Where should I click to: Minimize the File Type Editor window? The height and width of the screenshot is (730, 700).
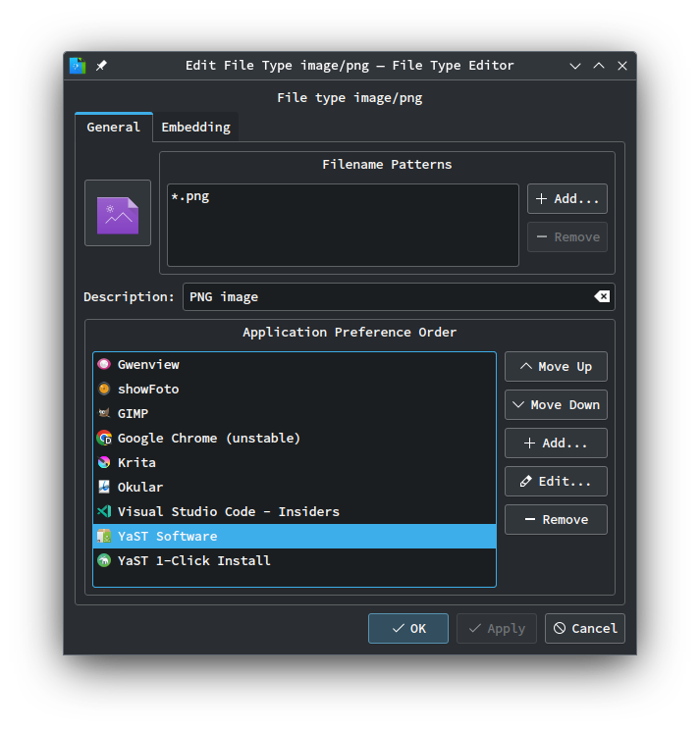[575, 66]
